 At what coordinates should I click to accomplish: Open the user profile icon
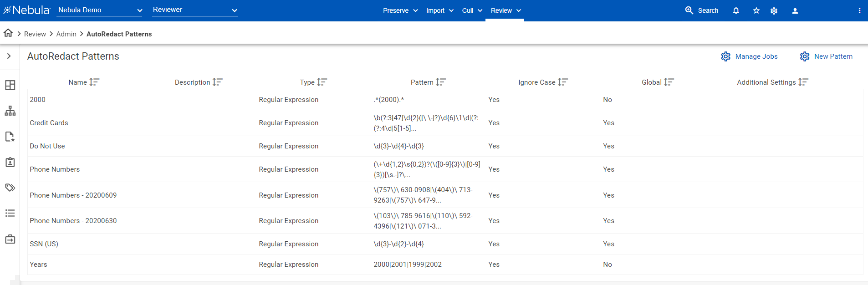(x=795, y=10)
